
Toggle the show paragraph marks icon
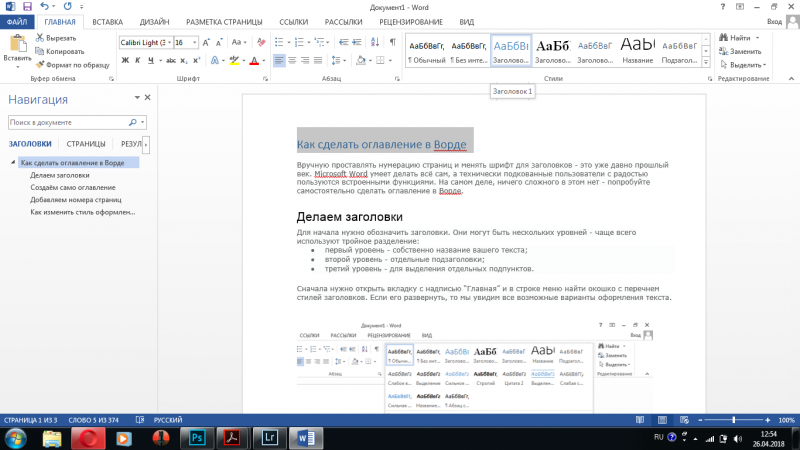392,42
